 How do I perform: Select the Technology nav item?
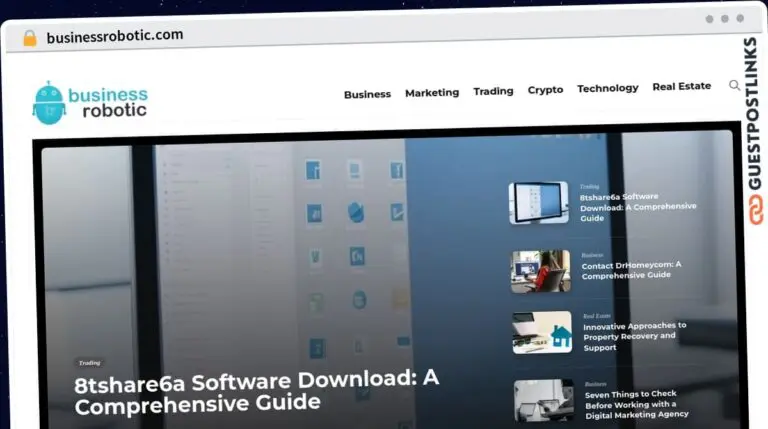[x=607, y=88]
